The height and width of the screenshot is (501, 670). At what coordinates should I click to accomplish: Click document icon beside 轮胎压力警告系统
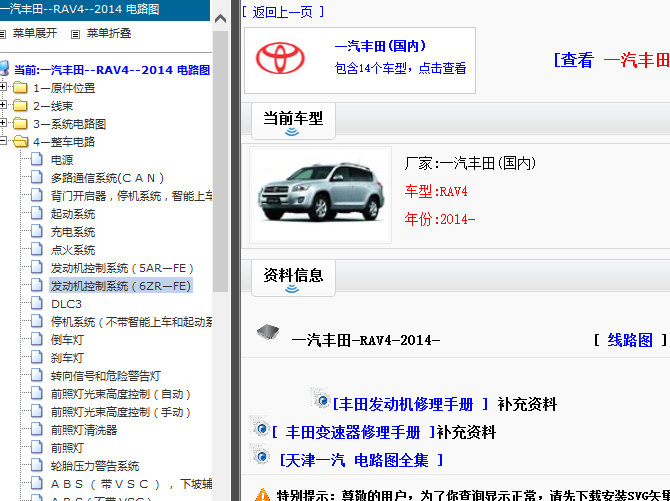[x=37, y=465]
